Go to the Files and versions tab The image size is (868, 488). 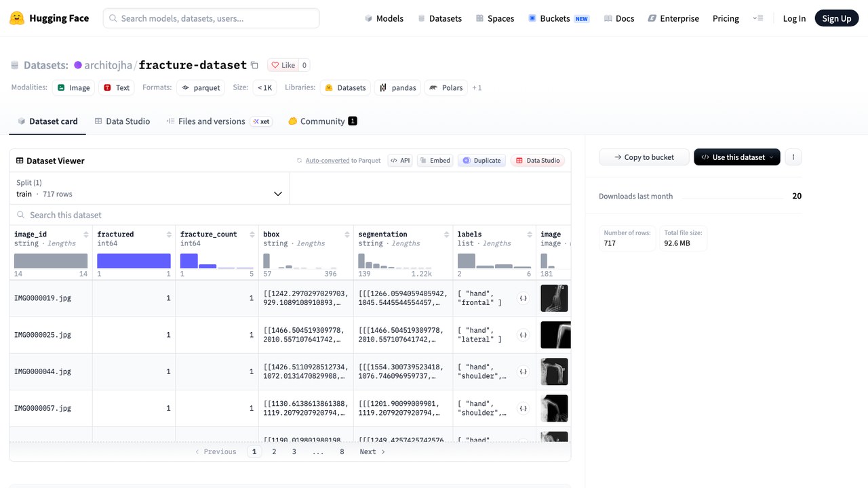pos(218,121)
